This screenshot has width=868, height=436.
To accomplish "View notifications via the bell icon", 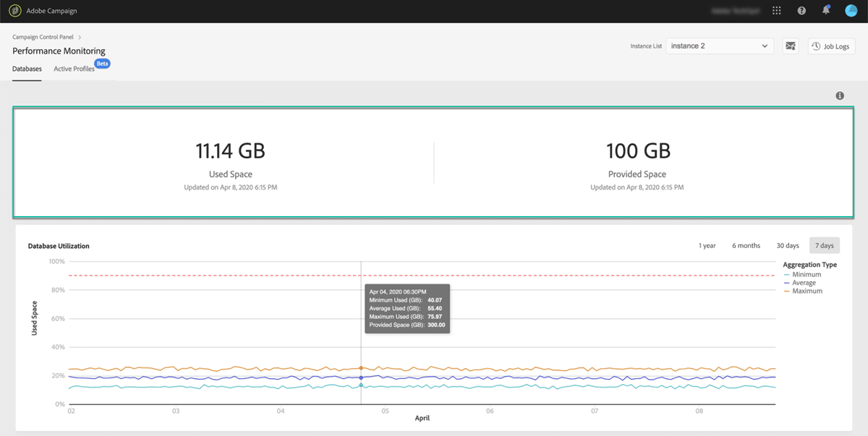I will tap(825, 10).
